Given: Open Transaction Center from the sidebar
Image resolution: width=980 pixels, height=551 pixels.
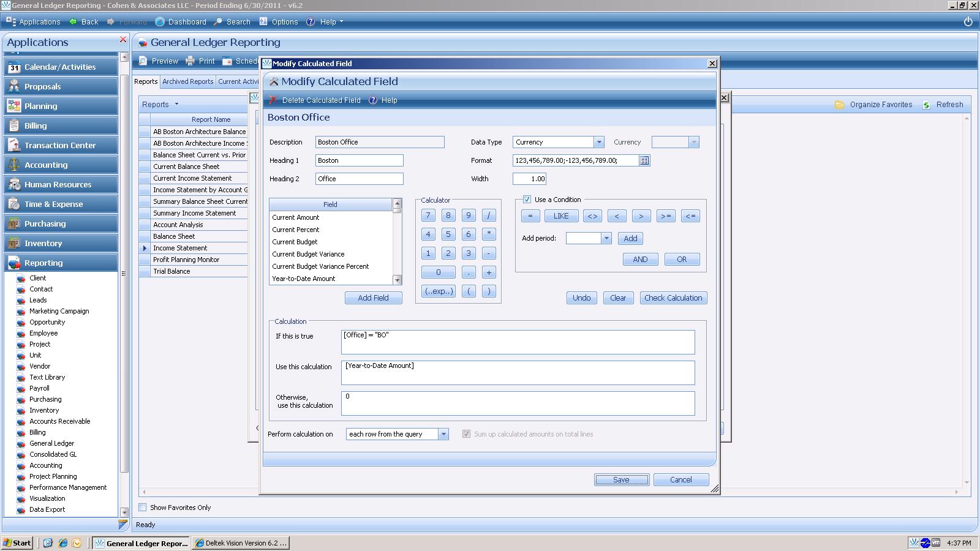Looking at the screenshot, I should coord(60,145).
